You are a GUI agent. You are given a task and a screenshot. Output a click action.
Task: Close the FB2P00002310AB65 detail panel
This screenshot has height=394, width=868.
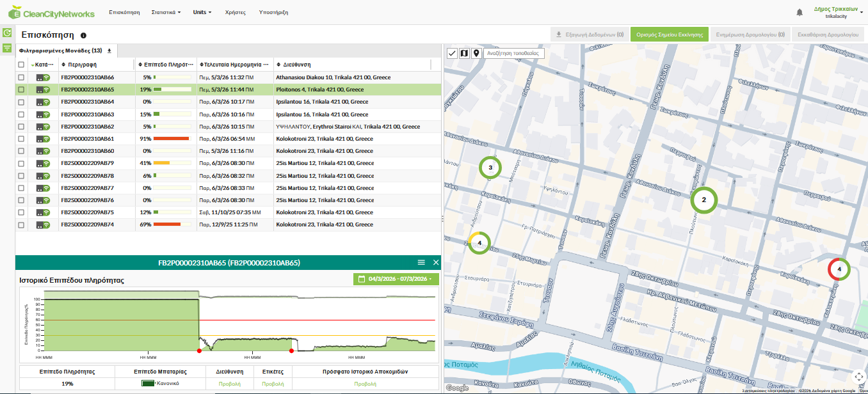point(436,263)
